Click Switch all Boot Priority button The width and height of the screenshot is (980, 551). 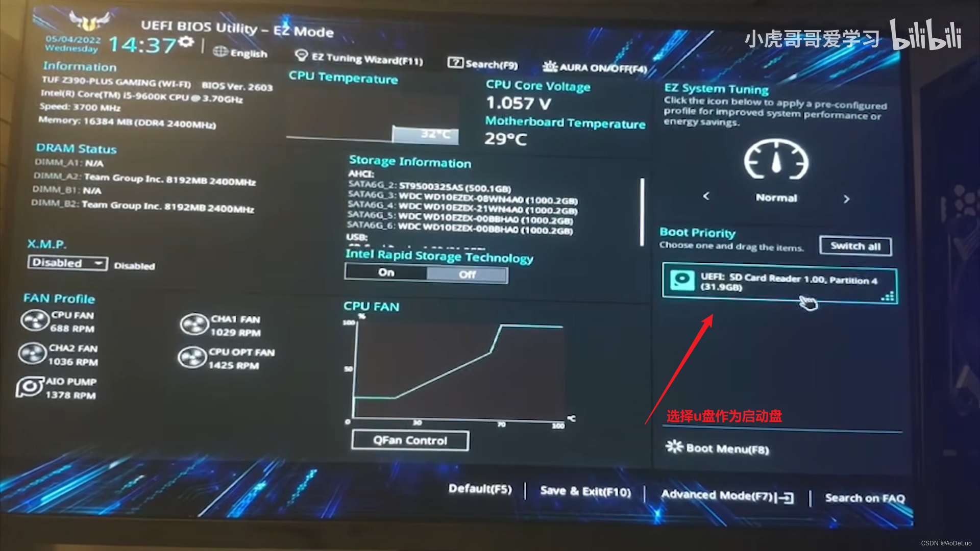(855, 245)
